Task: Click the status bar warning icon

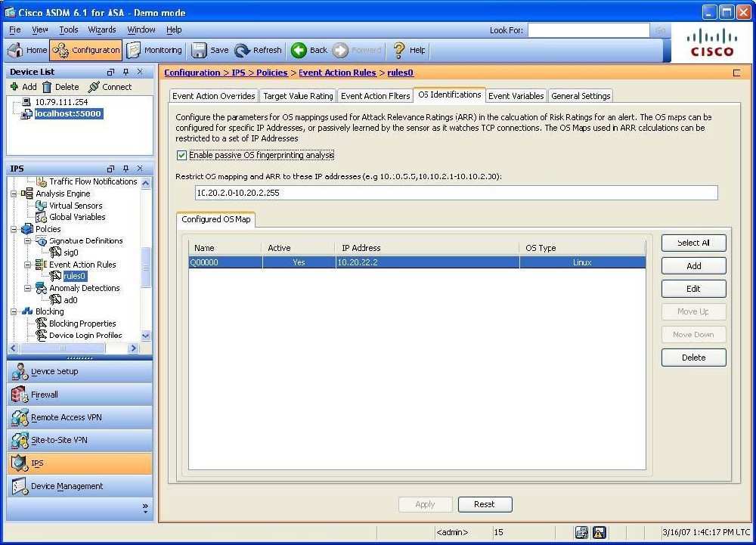Action: click(x=600, y=532)
